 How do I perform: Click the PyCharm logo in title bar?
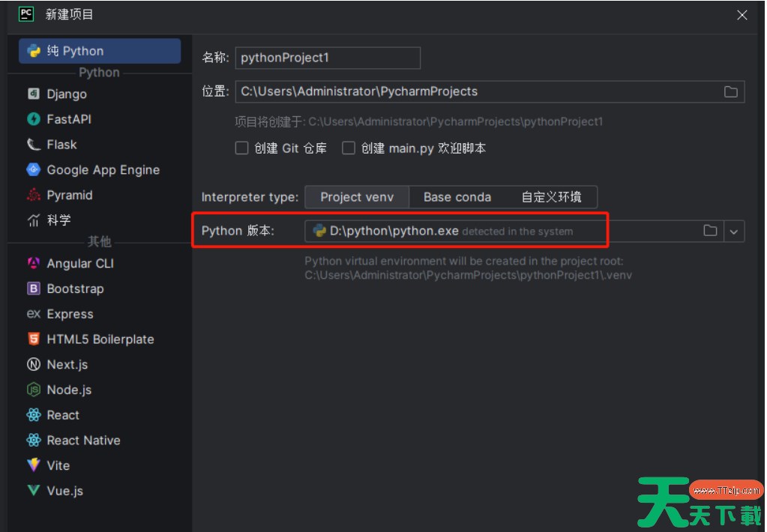26,14
